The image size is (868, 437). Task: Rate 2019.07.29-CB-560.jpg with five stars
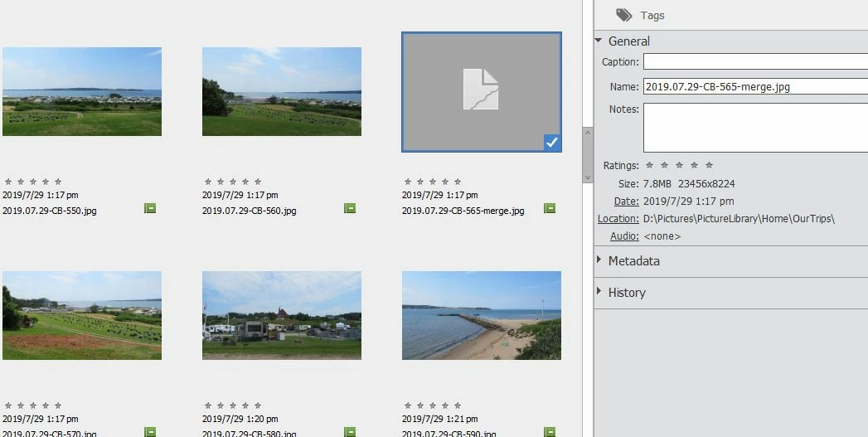258,182
